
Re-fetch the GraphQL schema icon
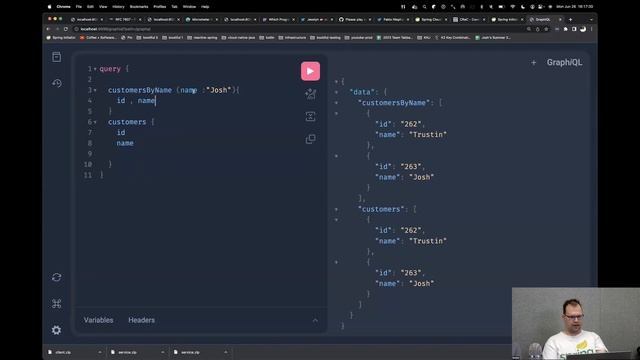click(x=57, y=277)
